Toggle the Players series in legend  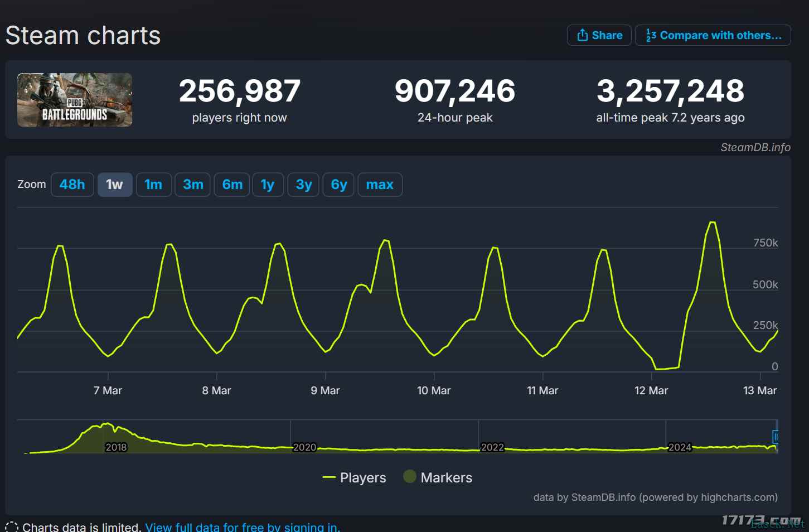355,478
